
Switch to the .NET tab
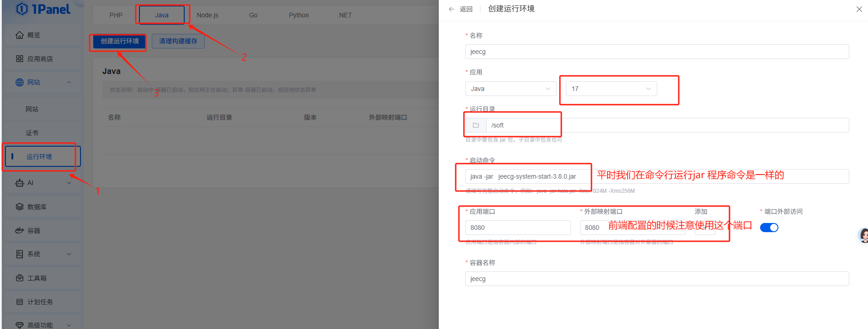click(x=345, y=15)
